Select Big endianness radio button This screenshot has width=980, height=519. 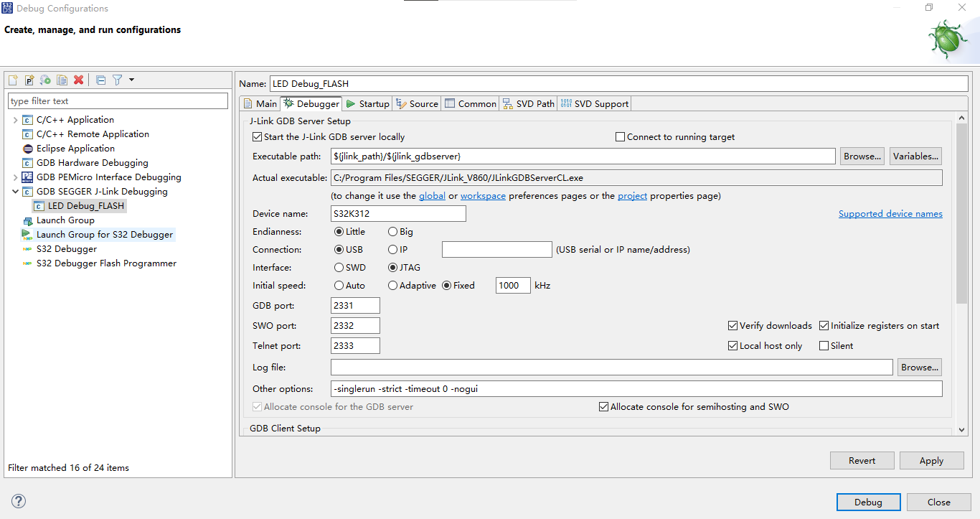coord(393,232)
